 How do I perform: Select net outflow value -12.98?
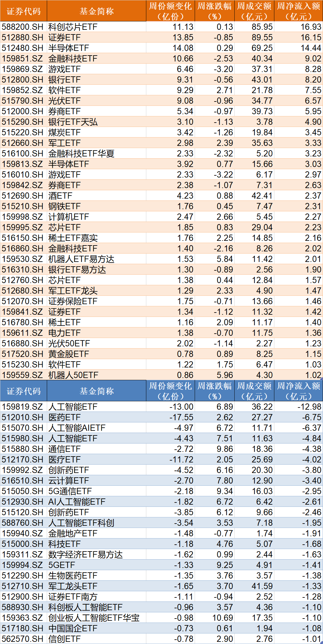pos(309,407)
